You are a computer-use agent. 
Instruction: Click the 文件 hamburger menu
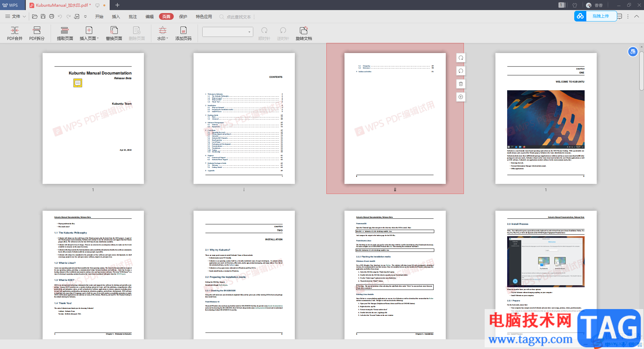[x=13, y=16]
